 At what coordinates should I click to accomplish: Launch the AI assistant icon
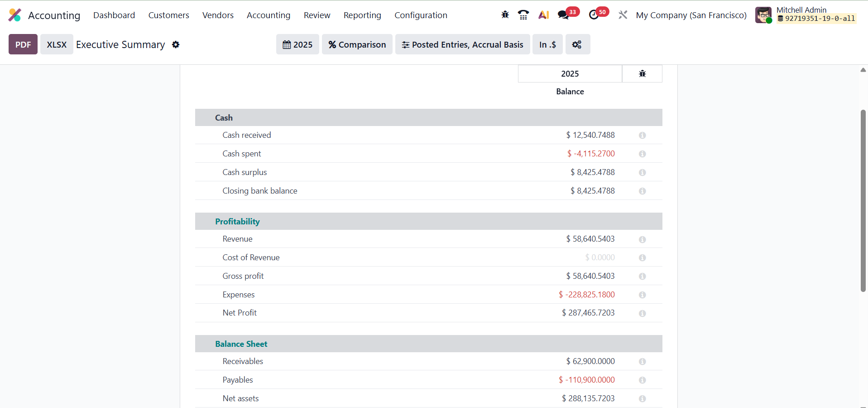pos(543,15)
